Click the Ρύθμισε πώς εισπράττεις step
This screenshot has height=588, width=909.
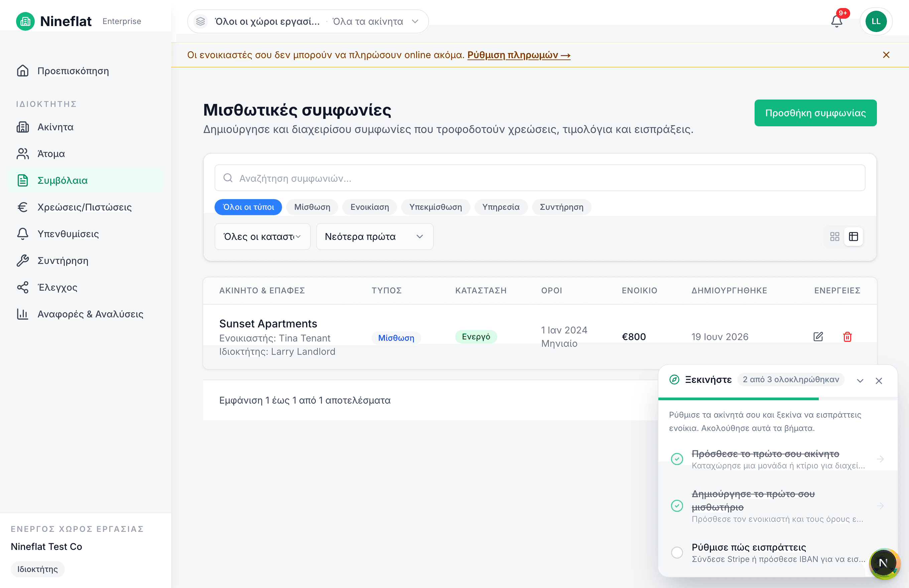pos(778,553)
